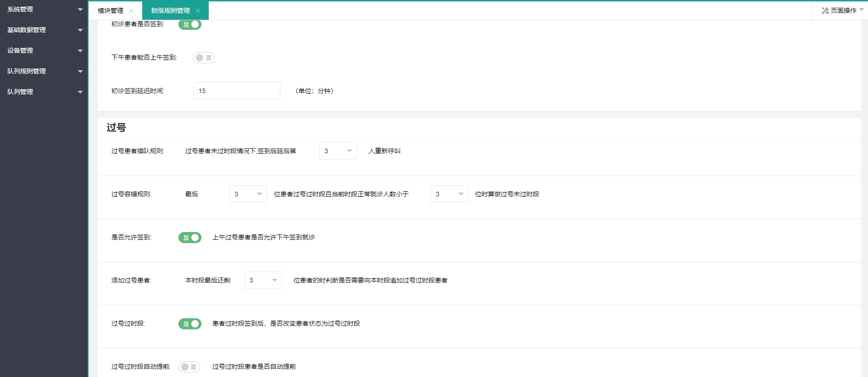Click the 过号容错规则 label
Image resolution: width=868 pixels, height=377 pixels.
[131, 194]
